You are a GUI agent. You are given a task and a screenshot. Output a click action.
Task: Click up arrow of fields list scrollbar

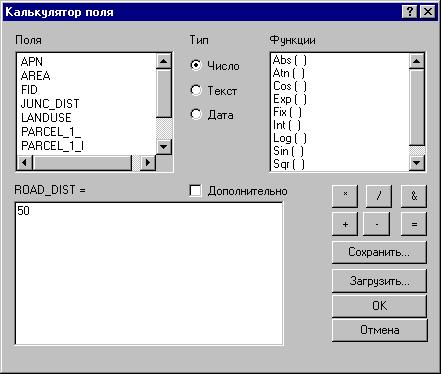164,61
